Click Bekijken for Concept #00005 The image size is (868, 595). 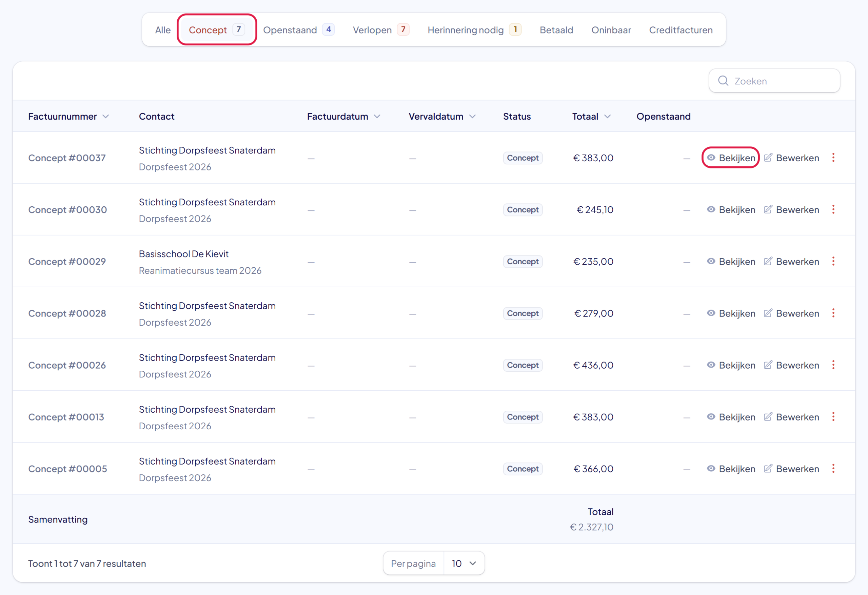[731, 469]
